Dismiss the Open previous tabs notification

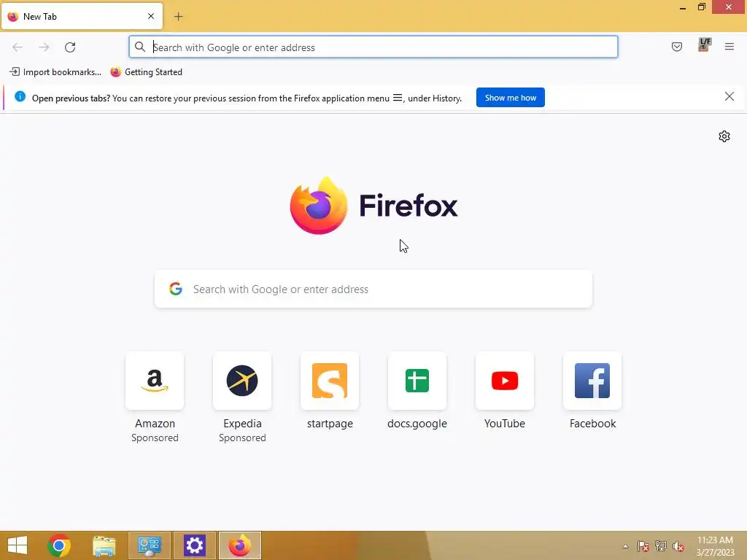[x=729, y=97]
